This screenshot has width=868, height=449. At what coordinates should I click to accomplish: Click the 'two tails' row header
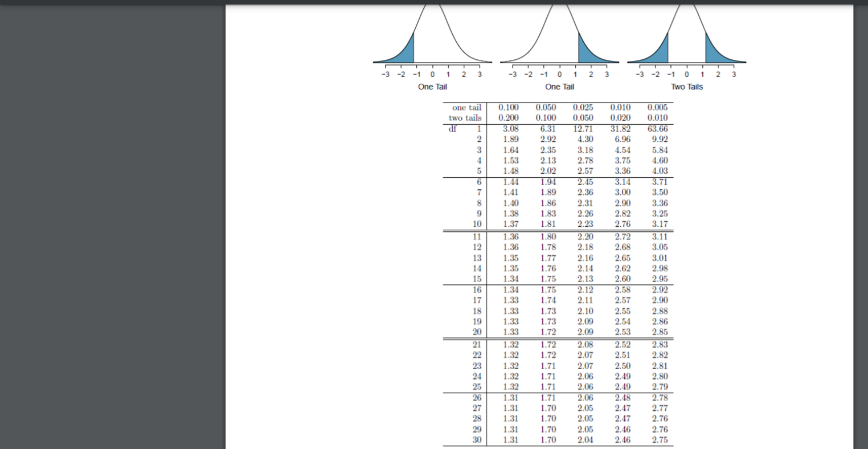click(465, 118)
